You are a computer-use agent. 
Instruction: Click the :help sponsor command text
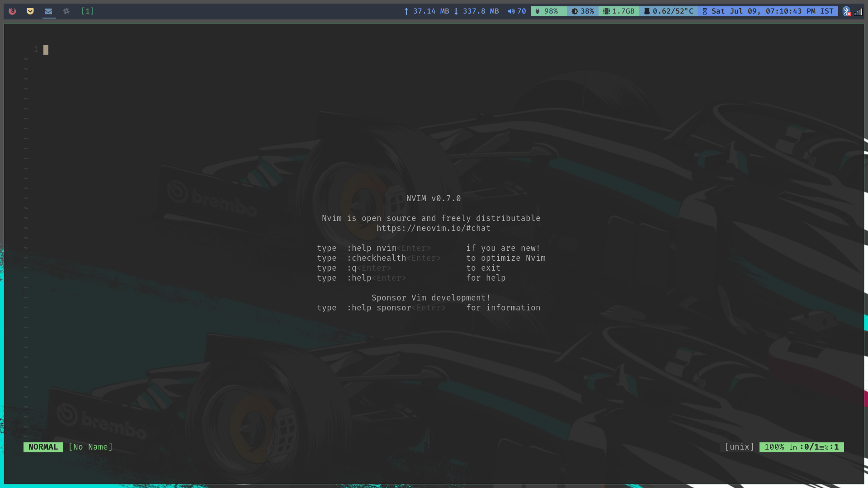379,308
